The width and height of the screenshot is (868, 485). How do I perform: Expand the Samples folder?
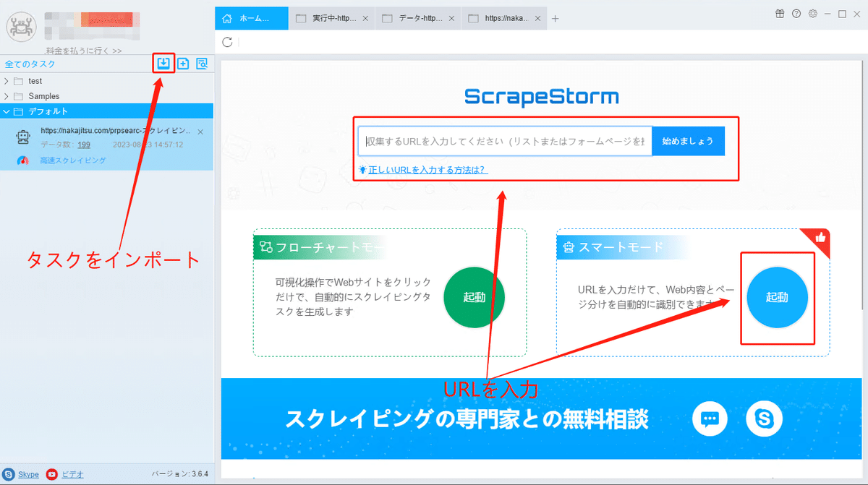(7, 96)
